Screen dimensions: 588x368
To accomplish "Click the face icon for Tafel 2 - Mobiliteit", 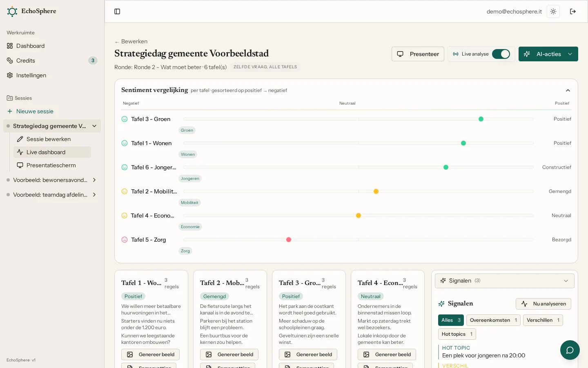I will pyautogui.click(x=125, y=191).
